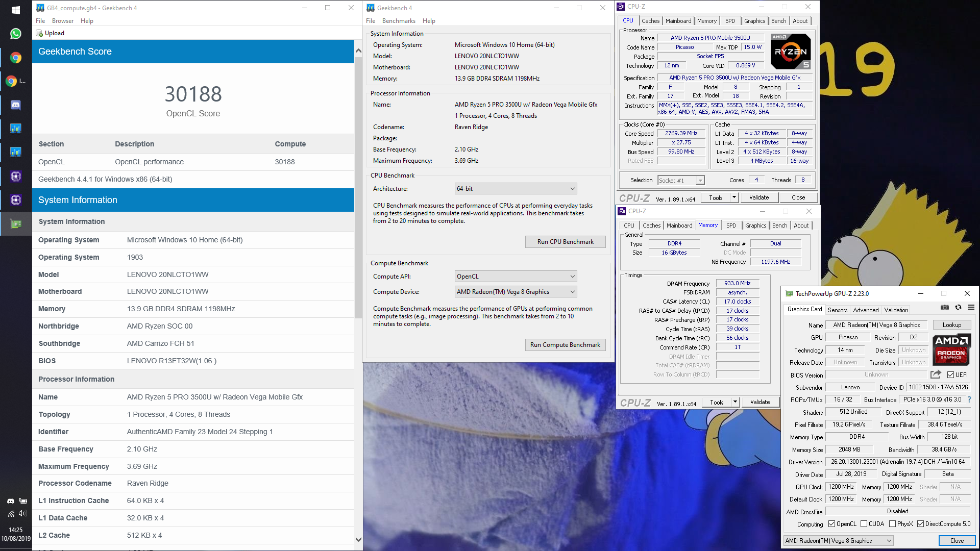Expand the Tools arrow beside Close in CPU-Z
Image resolution: width=980 pixels, height=551 pixels.
[734, 197]
